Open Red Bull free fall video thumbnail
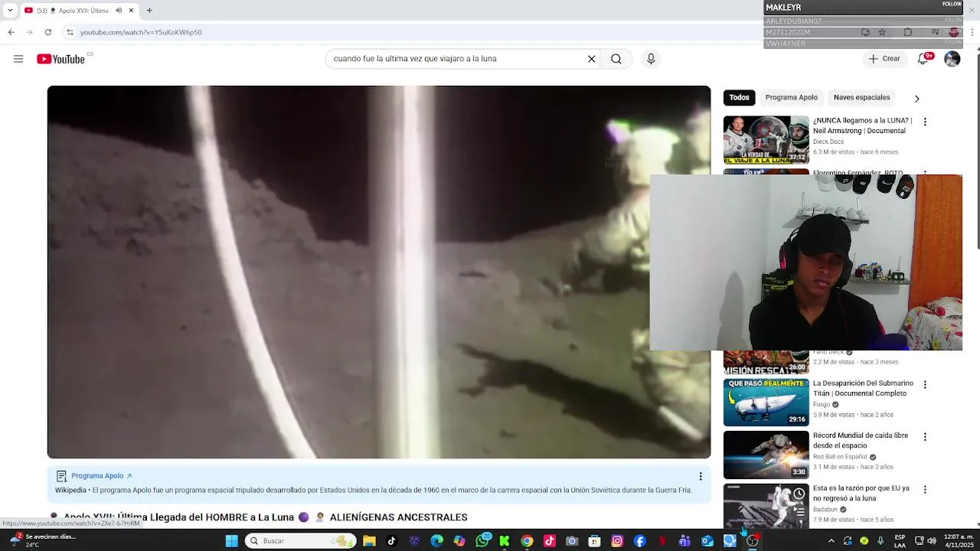 pyautogui.click(x=766, y=455)
